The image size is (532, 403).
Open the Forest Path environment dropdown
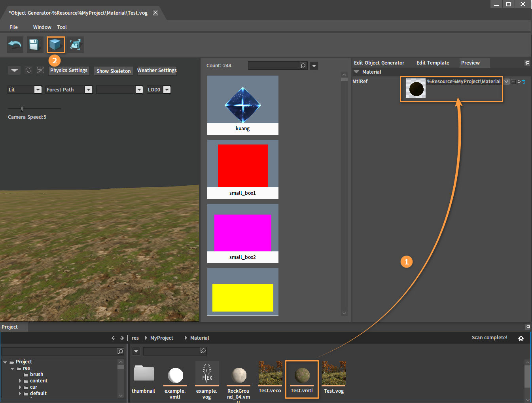[x=88, y=90]
